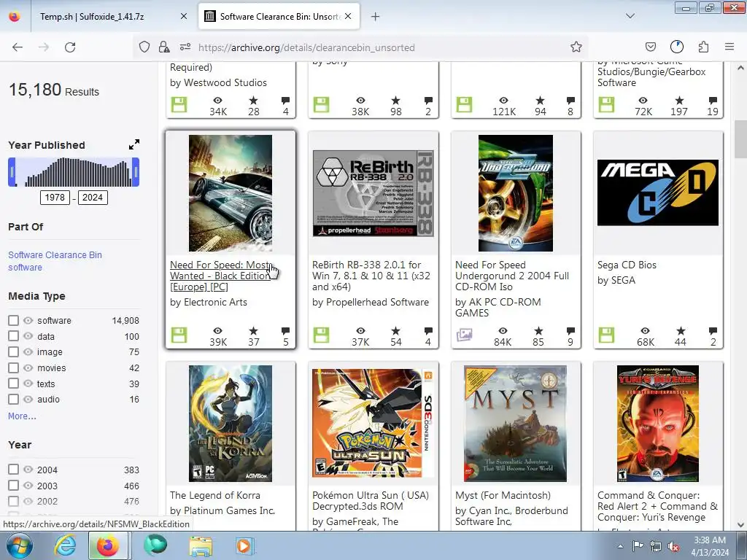Toggle the eye icon next to movies
The image size is (747, 560).
28,367
